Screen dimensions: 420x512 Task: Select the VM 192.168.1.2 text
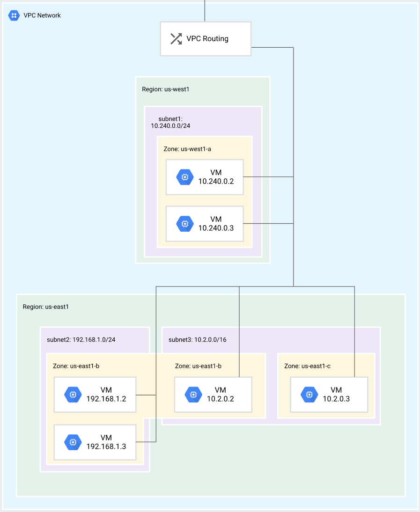pyautogui.click(x=106, y=395)
